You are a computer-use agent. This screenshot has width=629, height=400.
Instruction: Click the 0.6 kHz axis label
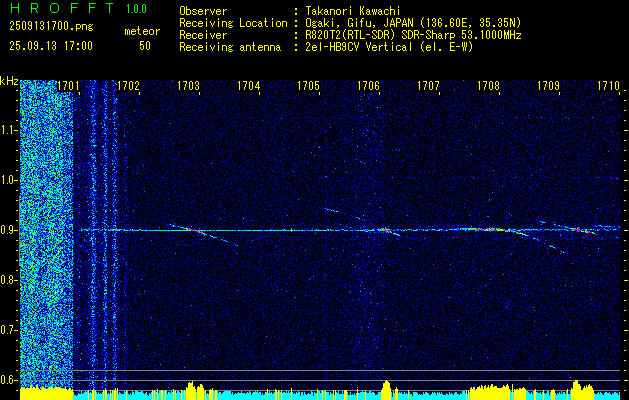tap(8, 380)
